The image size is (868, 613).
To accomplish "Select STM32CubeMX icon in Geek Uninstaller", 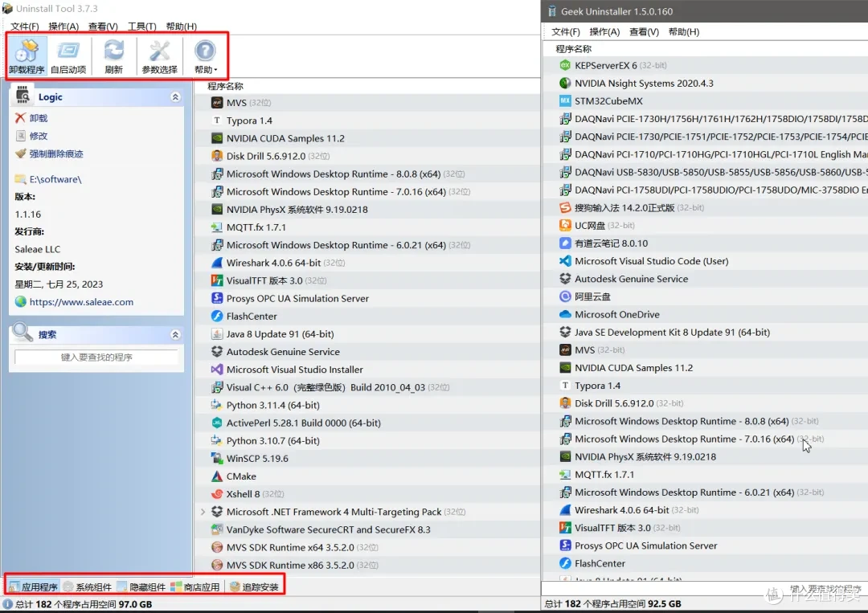I will click(x=565, y=100).
